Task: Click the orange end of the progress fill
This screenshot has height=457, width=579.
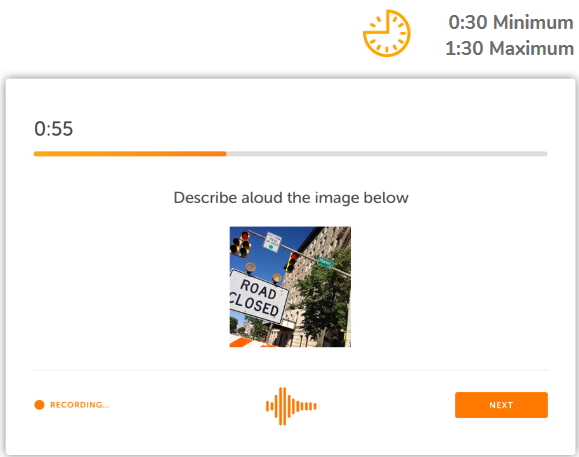Action: [222, 154]
